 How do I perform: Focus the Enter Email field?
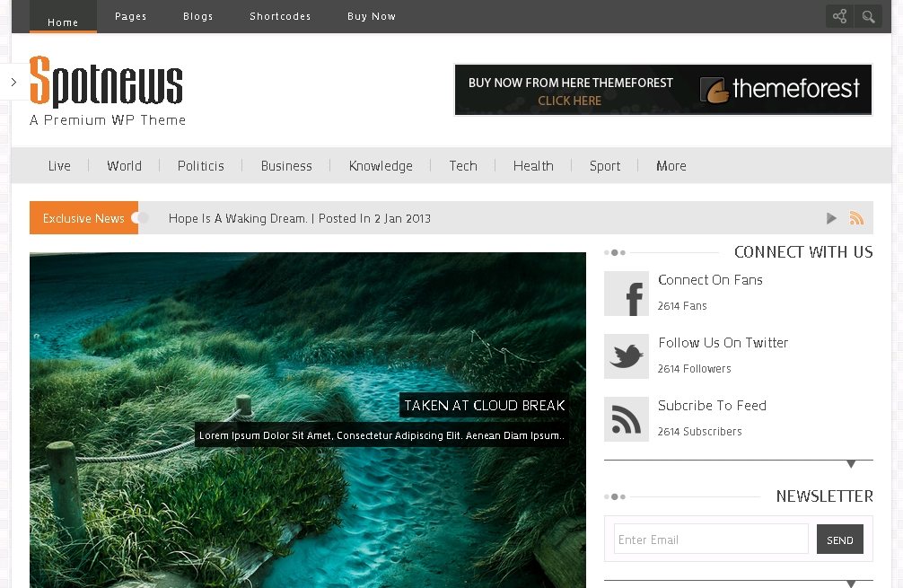pyautogui.click(x=711, y=540)
